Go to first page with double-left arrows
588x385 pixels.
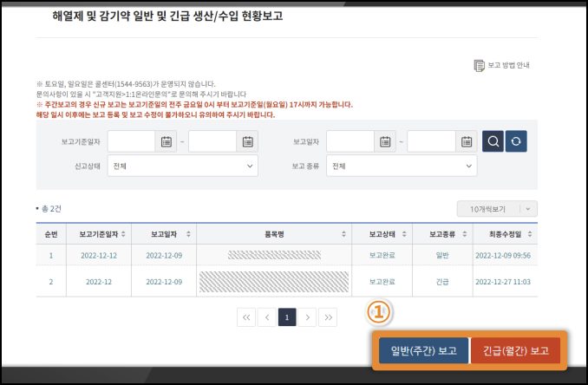click(246, 317)
